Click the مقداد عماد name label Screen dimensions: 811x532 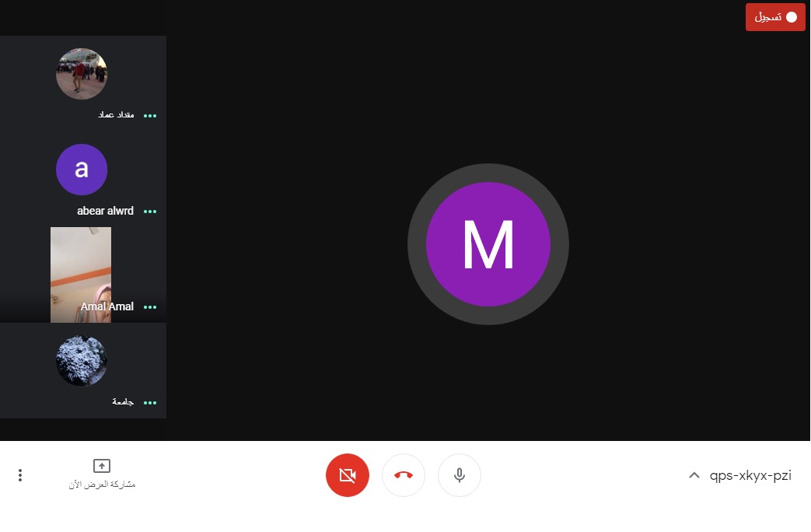click(116, 115)
